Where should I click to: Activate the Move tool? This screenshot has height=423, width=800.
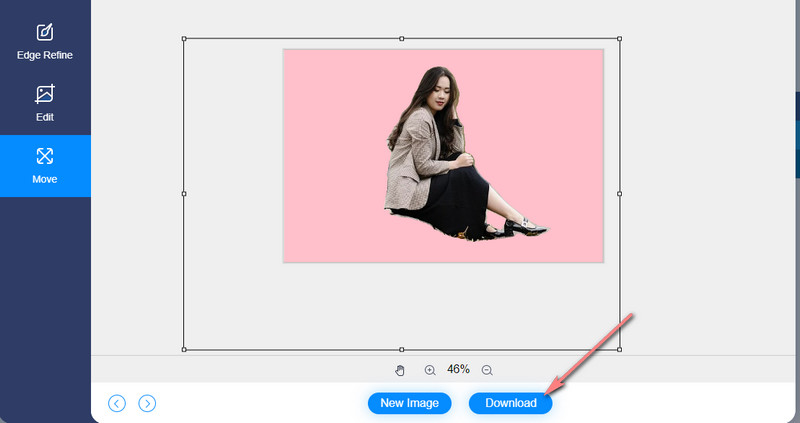45,165
